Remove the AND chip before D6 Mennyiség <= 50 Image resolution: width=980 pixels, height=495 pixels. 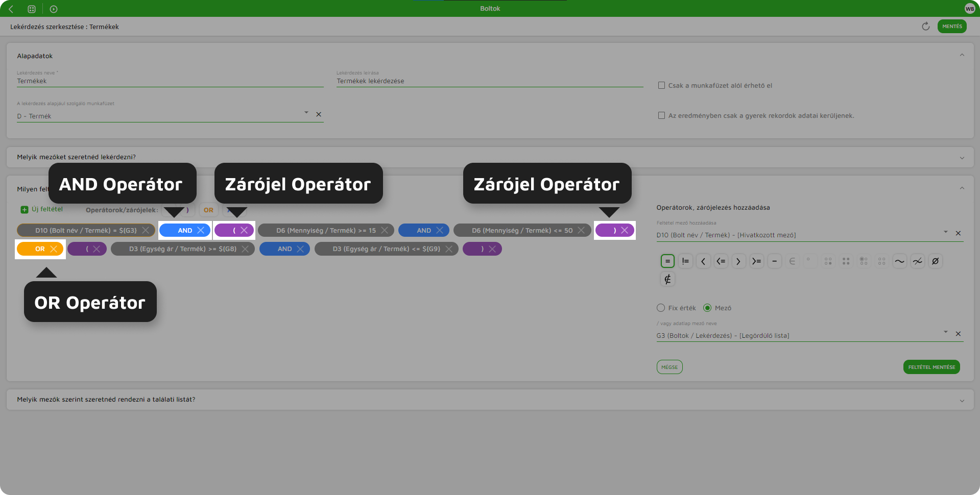click(x=440, y=230)
